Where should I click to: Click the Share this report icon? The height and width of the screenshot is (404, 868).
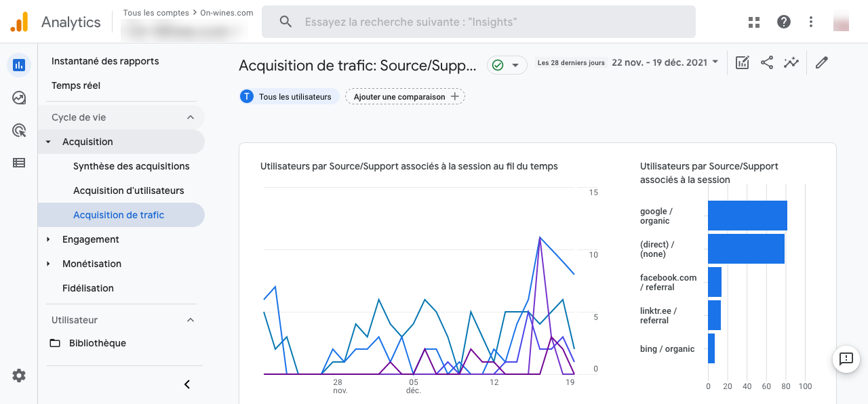pyautogui.click(x=767, y=63)
